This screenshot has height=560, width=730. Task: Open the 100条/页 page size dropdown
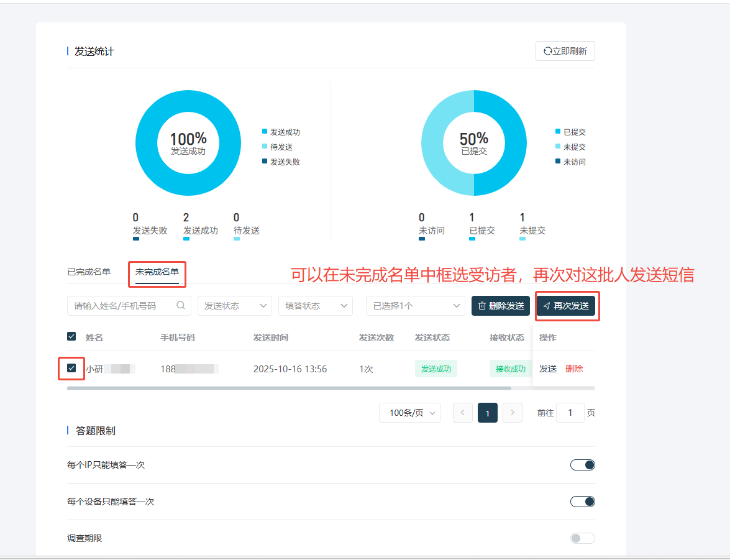coord(409,413)
